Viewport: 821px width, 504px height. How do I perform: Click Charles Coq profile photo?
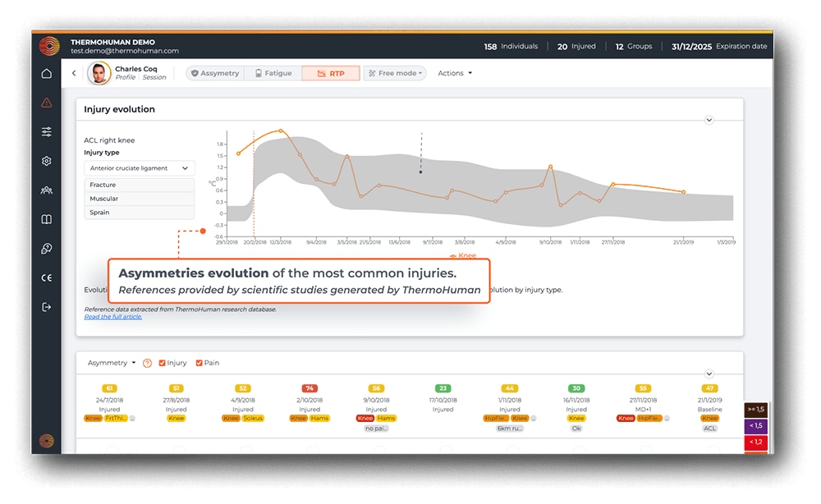[99, 73]
